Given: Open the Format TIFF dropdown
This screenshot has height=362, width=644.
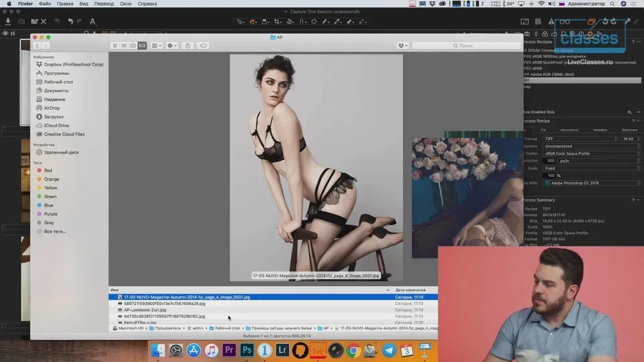Looking at the screenshot, I should 581,139.
